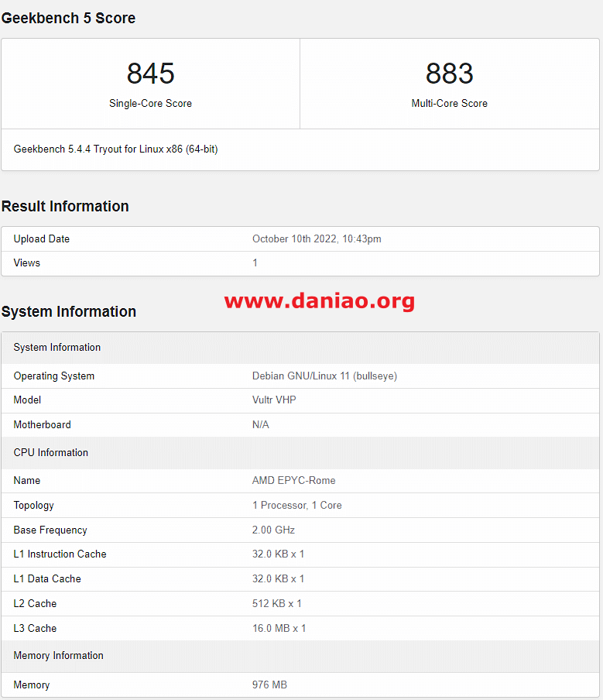Image resolution: width=603 pixels, height=700 pixels.
Task: Click the CPU Name label
Action: 27,480
